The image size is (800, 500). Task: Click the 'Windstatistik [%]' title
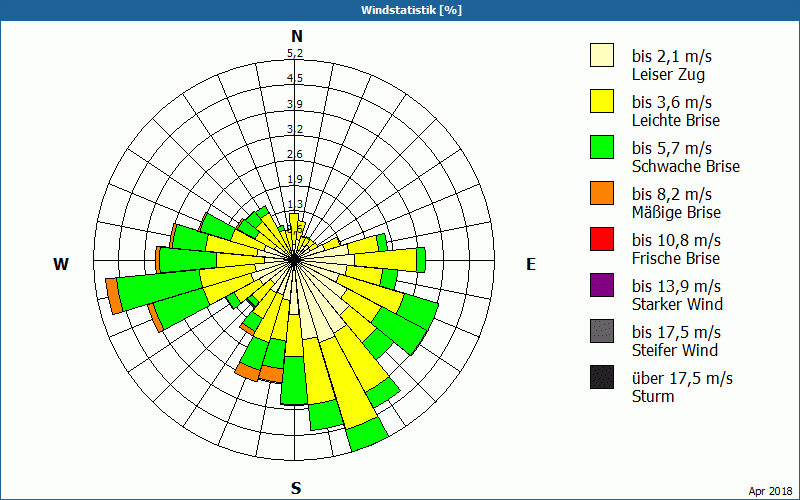pos(411,10)
